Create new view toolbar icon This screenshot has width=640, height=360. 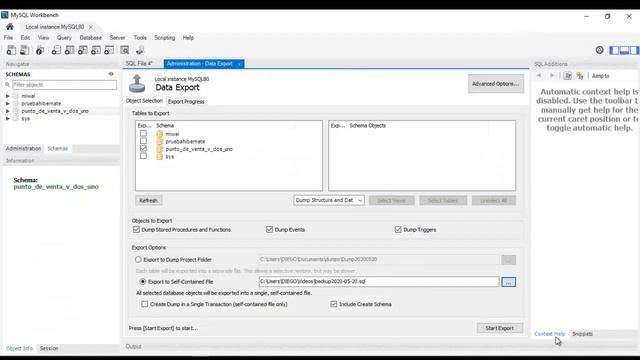point(83,50)
